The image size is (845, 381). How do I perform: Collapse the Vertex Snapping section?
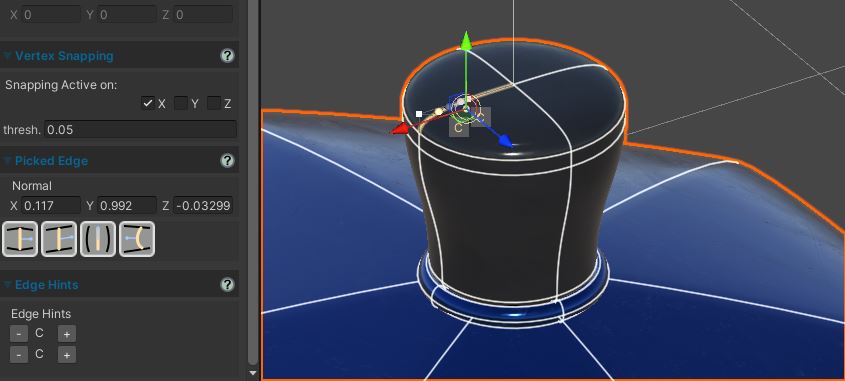8,56
